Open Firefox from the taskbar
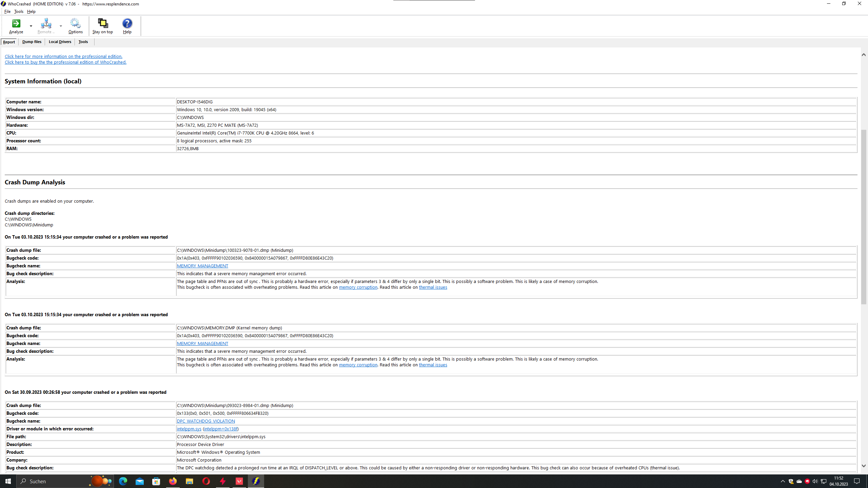868x488 pixels. click(x=173, y=481)
